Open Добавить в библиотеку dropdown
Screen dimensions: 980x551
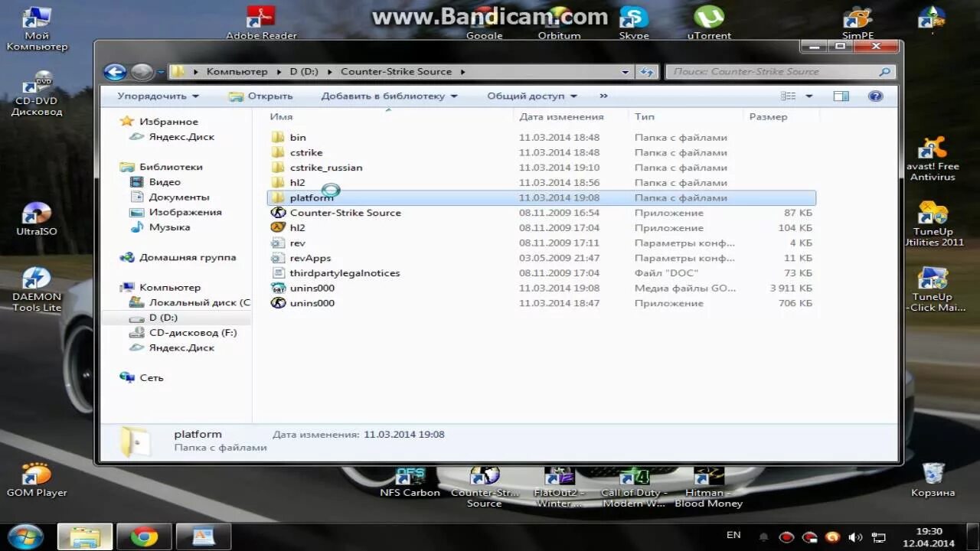(389, 96)
